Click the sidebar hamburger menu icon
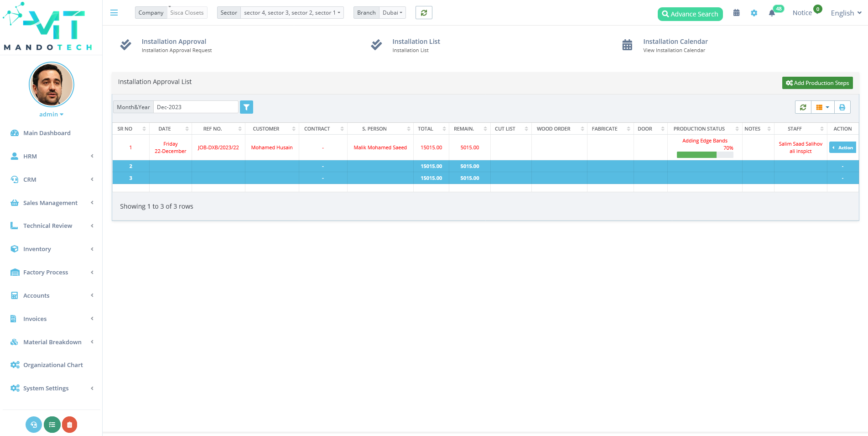 [114, 12]
